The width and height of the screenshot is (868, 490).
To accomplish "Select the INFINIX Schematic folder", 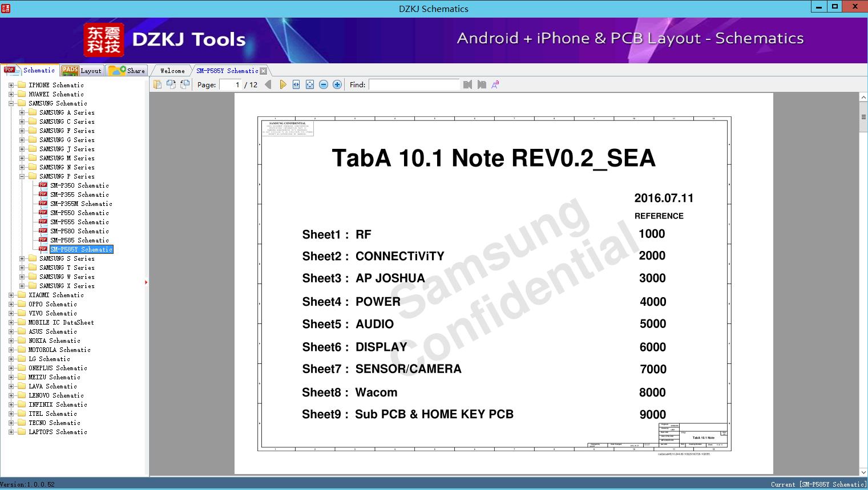I will [x=58, y=404].
